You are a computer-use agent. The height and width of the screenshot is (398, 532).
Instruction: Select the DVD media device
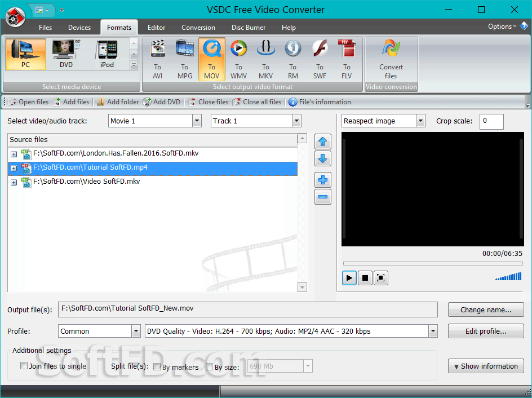[66, 54]
